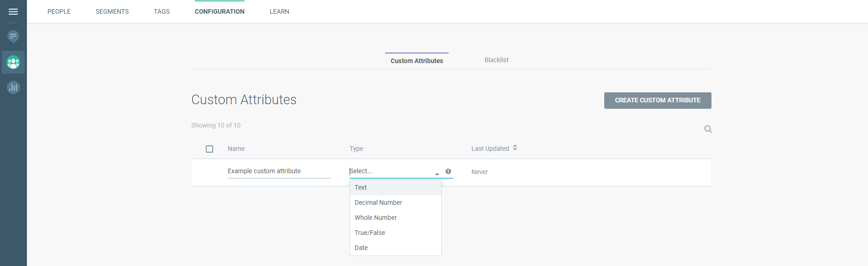
Task: Click the warning info icon beside Select
Action: point(448,171)
